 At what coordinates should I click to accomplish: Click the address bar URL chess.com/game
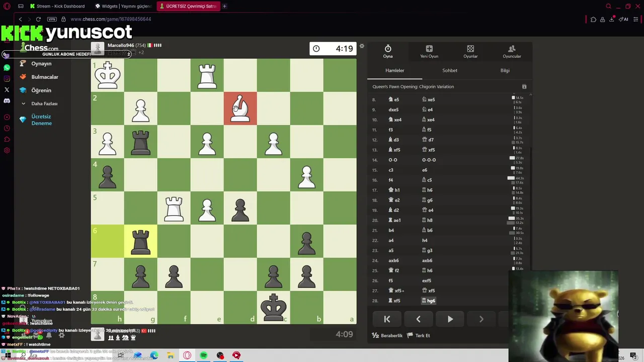[x=111, y=19]
